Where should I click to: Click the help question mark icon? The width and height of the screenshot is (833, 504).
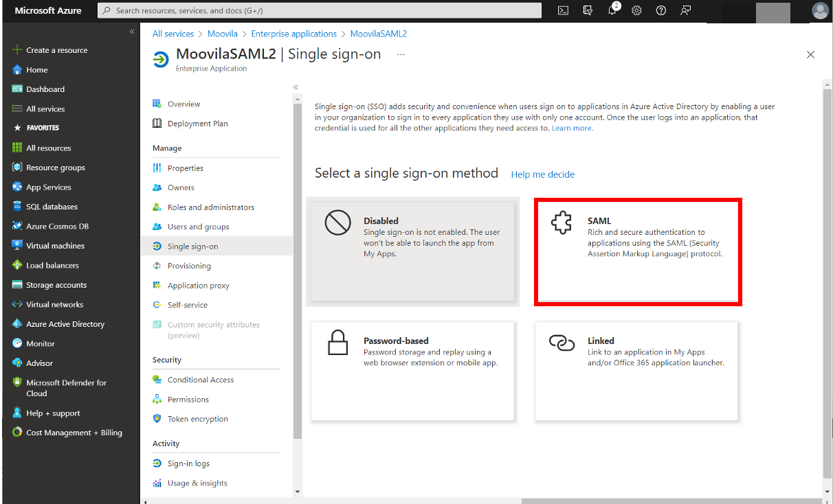click(661, 10)
